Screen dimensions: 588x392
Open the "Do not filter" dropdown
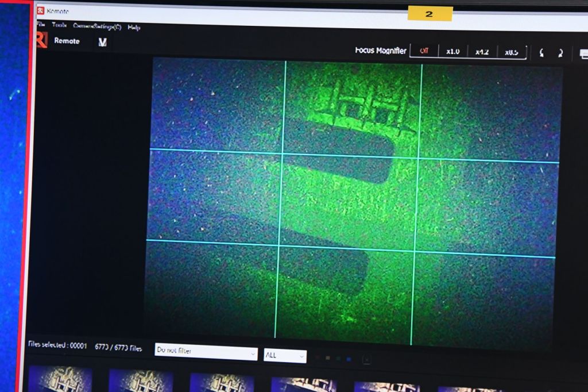pos(206,351)
